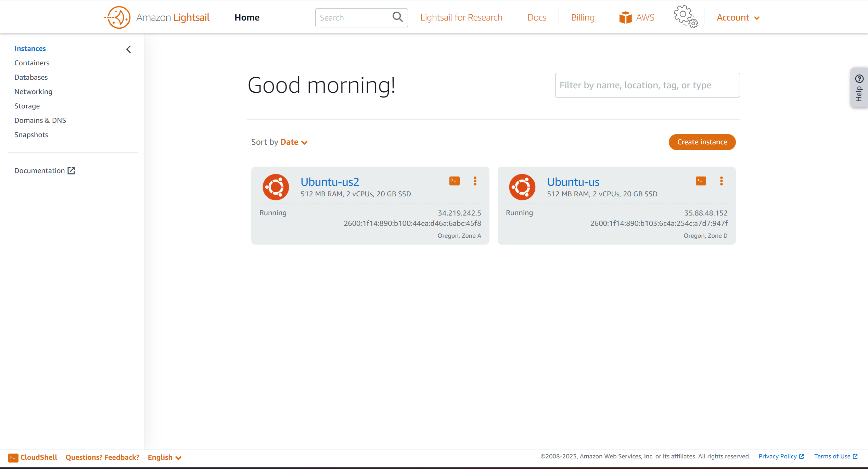Collapse the left navigation sidebar
This screenshot has height=469, width=868.
[129, 49]
